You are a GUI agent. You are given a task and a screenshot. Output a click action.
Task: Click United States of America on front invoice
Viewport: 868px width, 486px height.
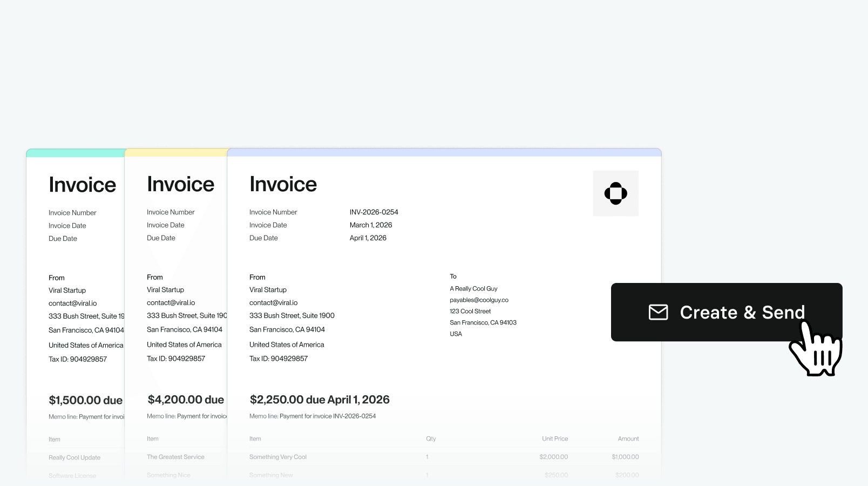(x=287, y=345)
